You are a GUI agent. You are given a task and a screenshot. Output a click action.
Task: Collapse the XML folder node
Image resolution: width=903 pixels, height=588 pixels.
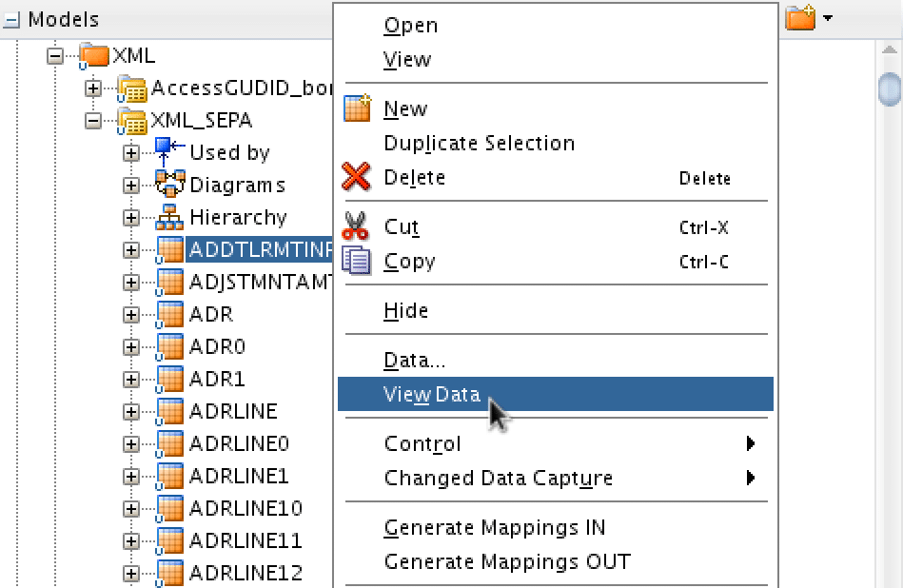(x=55, y=56)
